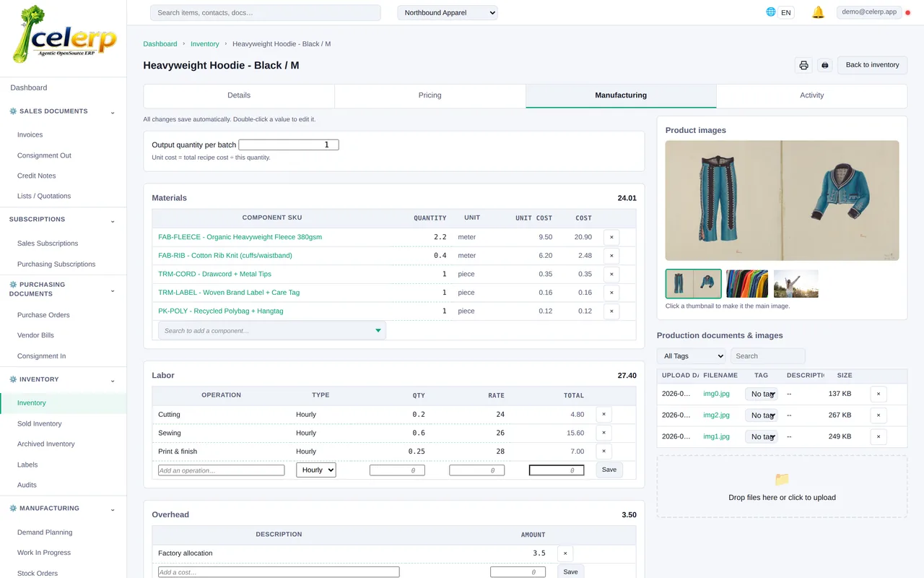The width and height of the screenshot is (924, 578).
Task: Click the upload folder icon in drop zone
Action: pyautogui.click(x=782, y=479)
